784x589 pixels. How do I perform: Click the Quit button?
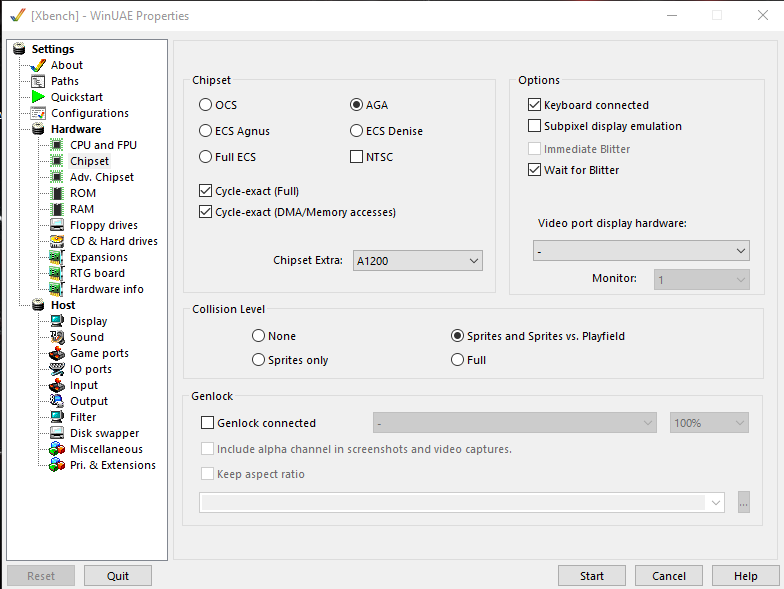pyautogui.click(x=118, y=576)
